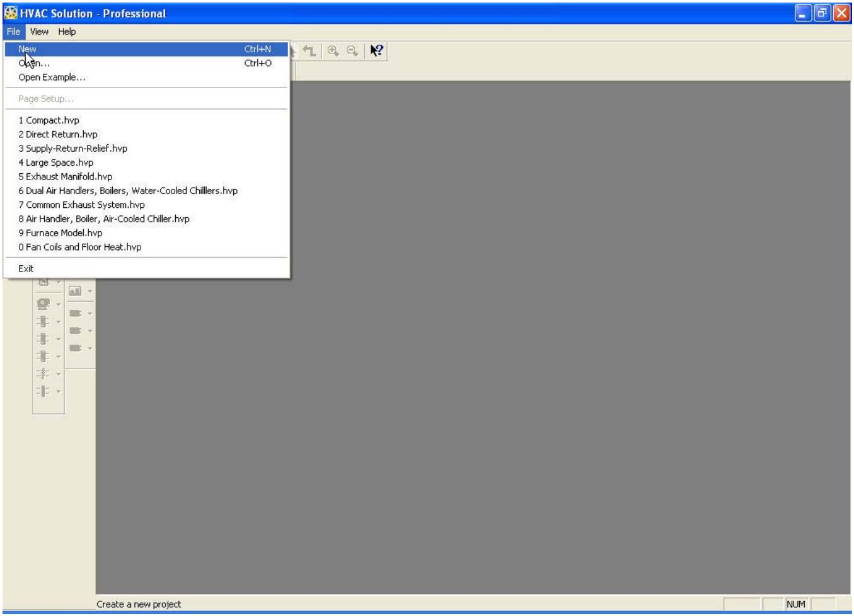Expand dropdown arrow beside bar-chart building icon
This screenshot has height=616, width=854.
click(90, 292)
